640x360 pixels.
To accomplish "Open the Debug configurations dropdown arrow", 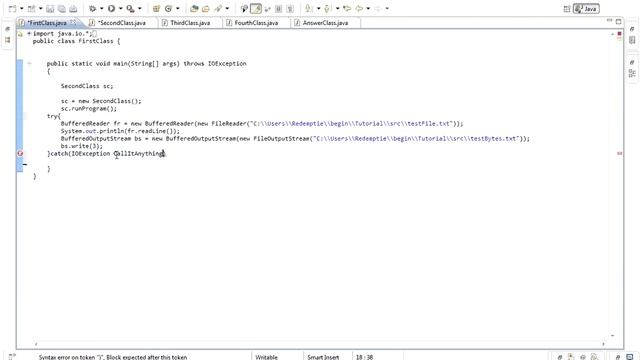I will tap(102, 9).
